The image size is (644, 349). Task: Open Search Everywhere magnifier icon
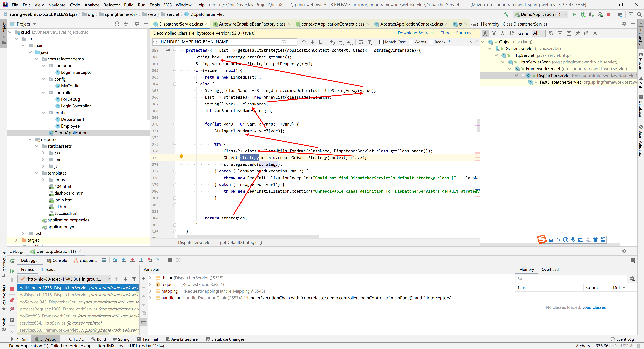640,14
